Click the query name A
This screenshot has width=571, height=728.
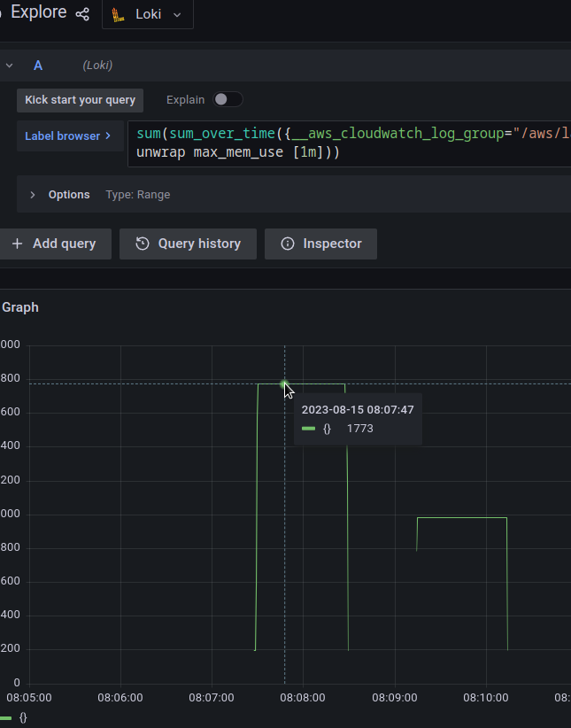(x=38, y=66)
